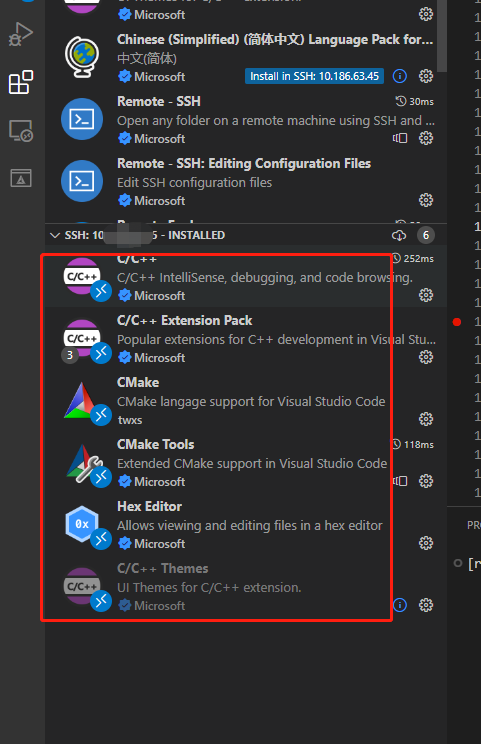Click the extensions list vertical scrollbar
481x744 pixels.
tap(442, 36)
